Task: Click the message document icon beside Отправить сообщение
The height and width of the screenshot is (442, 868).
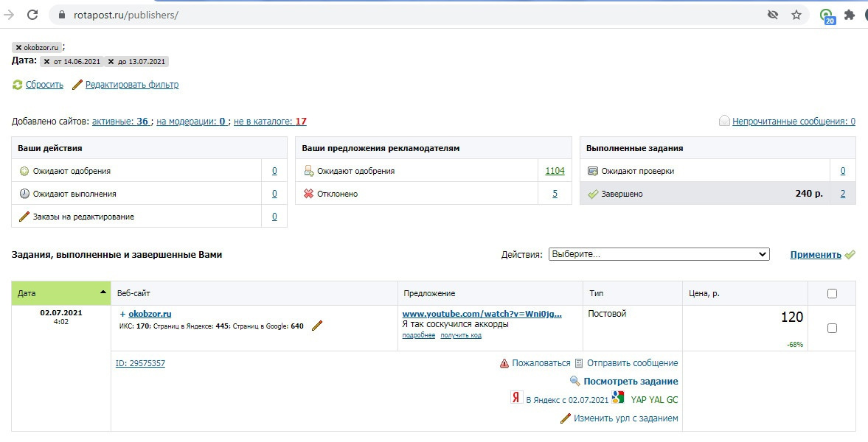Action: click(x=579, y=363)
